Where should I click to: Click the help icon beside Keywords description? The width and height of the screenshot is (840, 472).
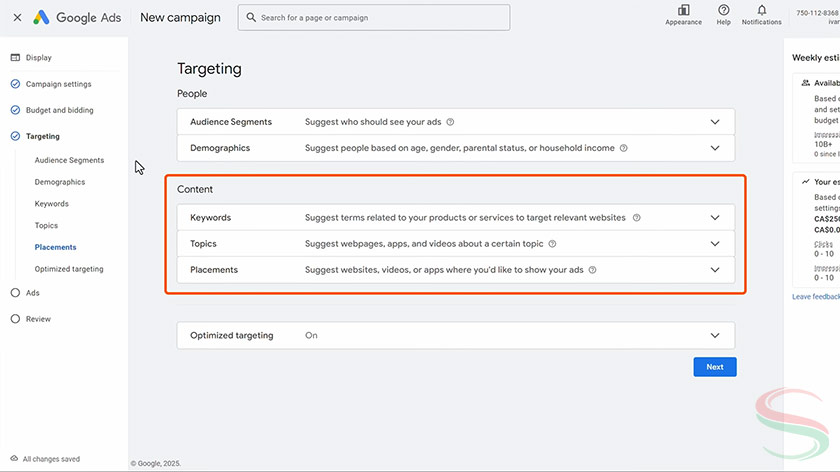[x=637, y=217]
